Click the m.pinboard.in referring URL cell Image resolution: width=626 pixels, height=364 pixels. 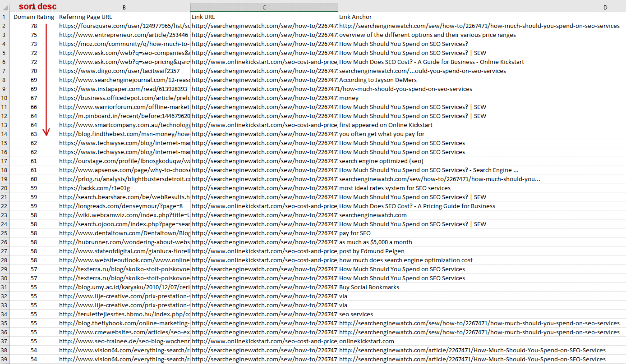point(124,116)
